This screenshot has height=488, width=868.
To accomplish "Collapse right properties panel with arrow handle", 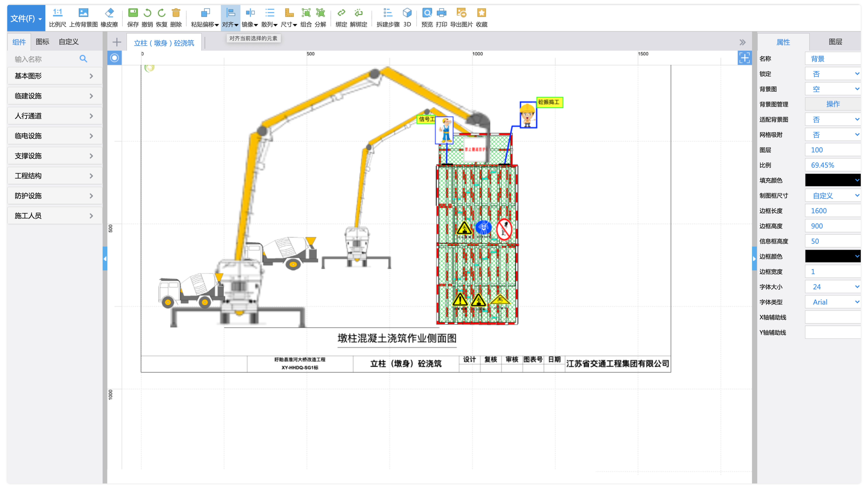I will coord(754,259).
